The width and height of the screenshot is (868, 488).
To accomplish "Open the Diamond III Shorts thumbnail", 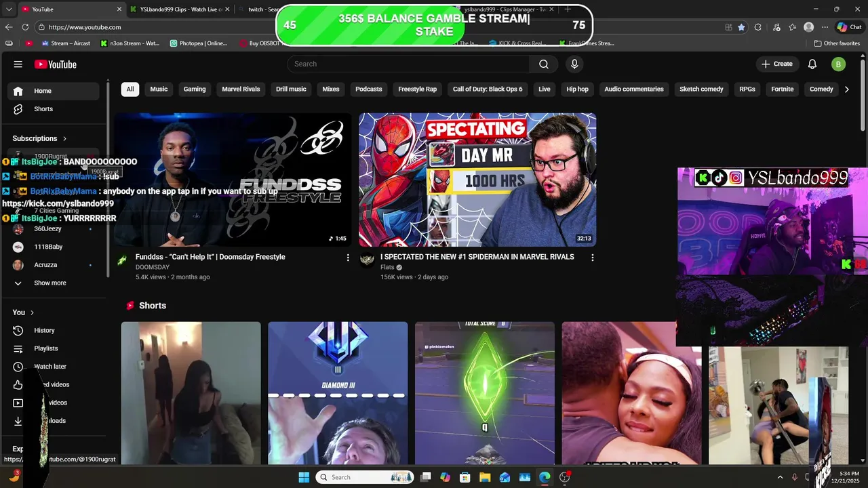I will click(338, 393).
